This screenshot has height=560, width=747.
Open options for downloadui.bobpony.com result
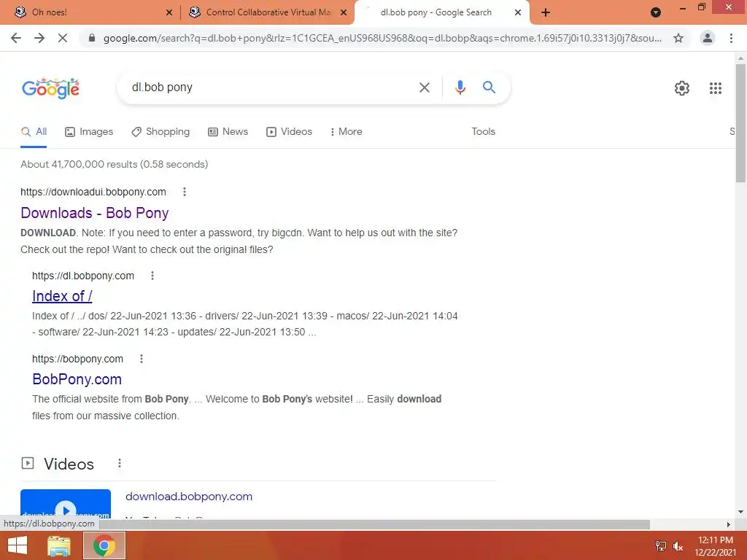click(x=185, y=192)
